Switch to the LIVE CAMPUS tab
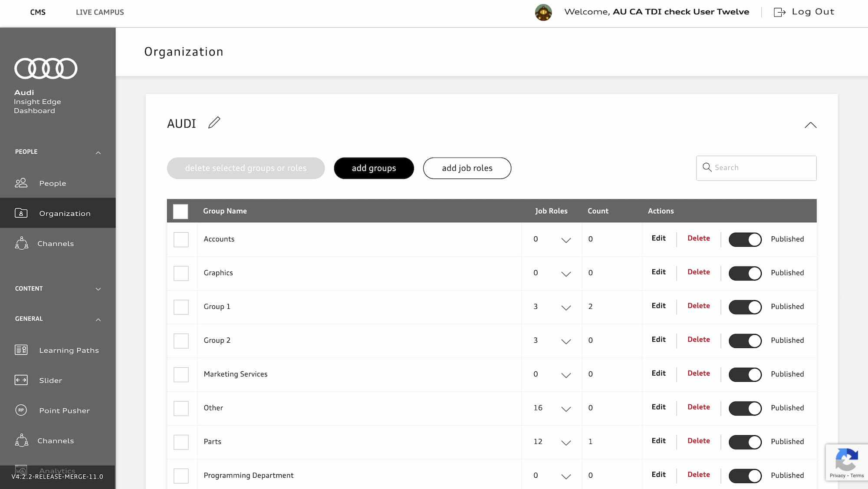 click(100, 12)
